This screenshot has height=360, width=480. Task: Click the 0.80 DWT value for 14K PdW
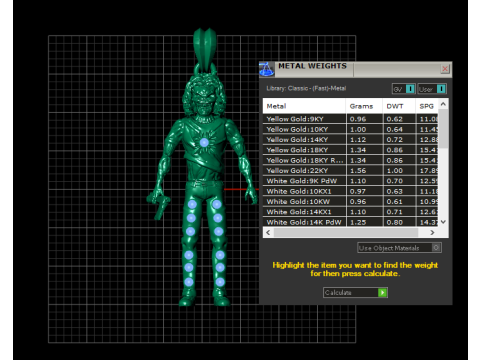pyautogui.click(x=395, y=222)
